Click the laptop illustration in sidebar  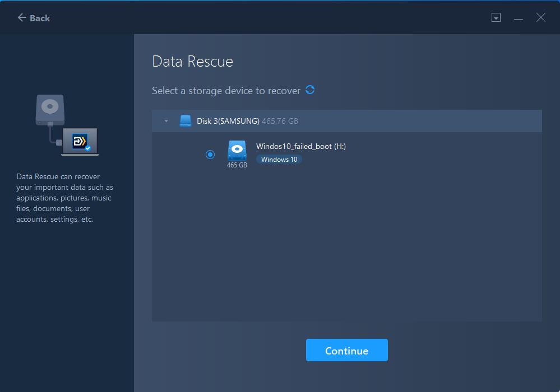[80, 142]
